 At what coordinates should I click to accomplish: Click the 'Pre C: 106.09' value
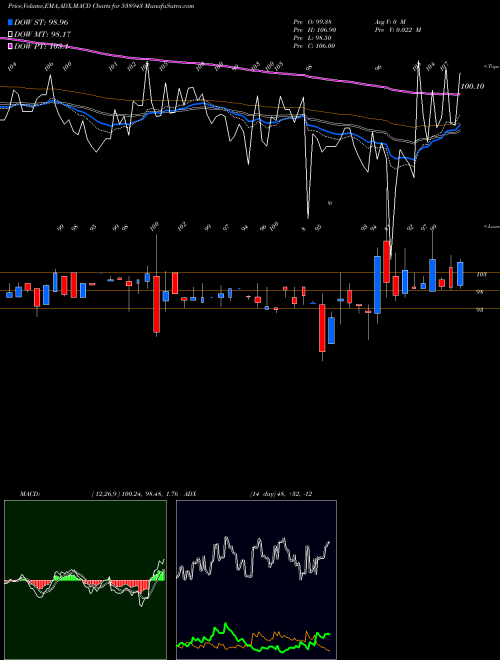click(x=314, y=46)
